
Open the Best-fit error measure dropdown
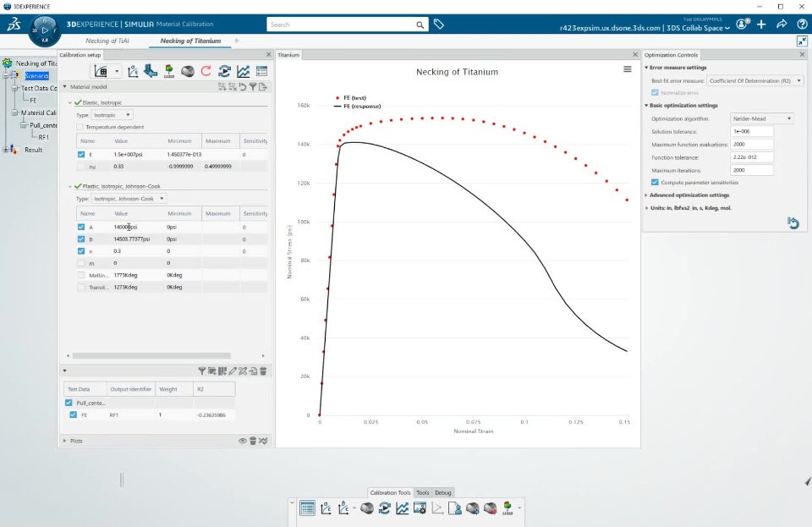tap(755, 80)
